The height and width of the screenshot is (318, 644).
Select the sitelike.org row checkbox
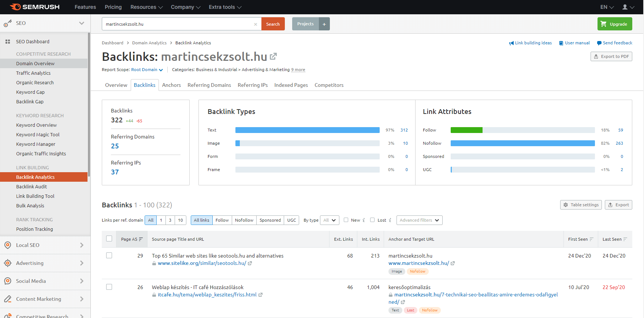point(109,255)
